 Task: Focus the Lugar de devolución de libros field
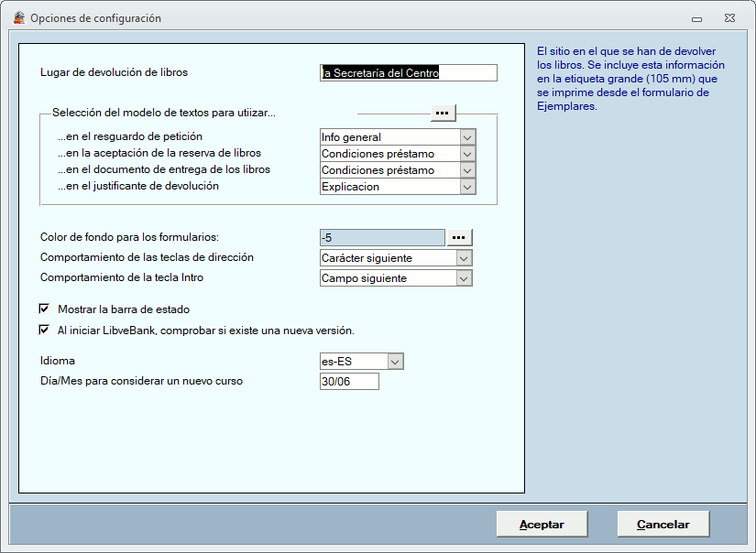(408, 73)
